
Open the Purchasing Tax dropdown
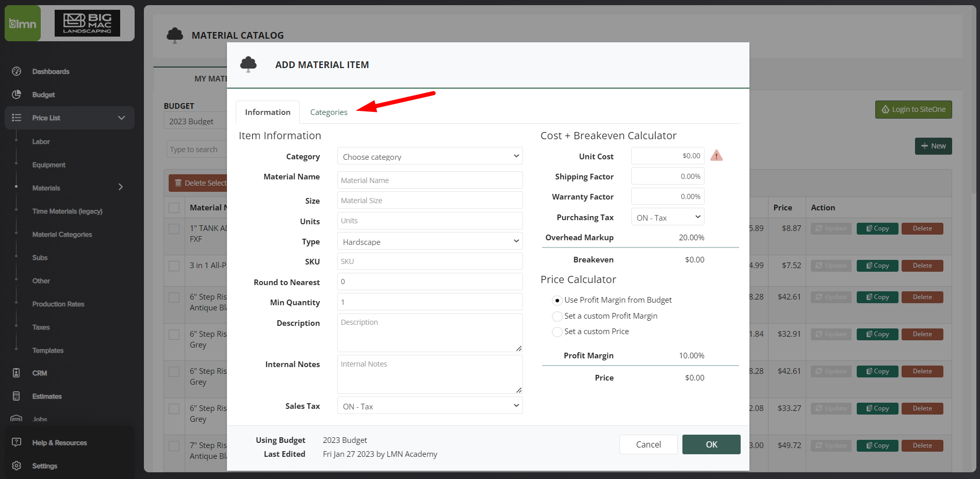pyautogui.click(x=667, y=217)
